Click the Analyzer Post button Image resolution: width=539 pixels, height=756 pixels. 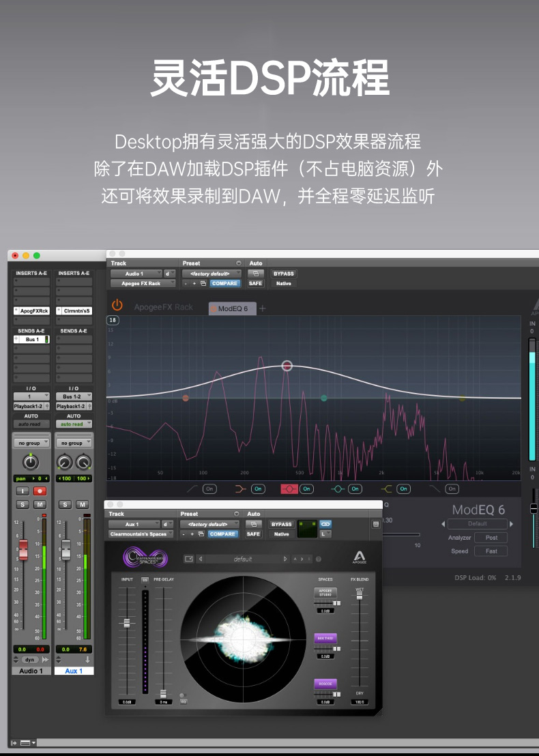(x=491, y=538)
